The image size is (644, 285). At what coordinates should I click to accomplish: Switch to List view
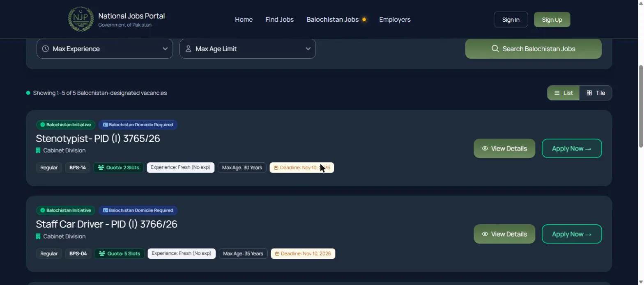tap(563, 93)
